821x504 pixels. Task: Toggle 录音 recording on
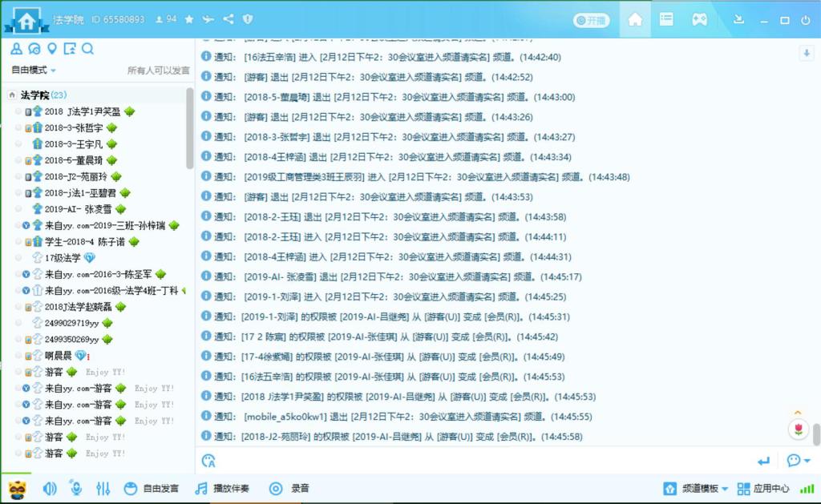click(289, 488)
